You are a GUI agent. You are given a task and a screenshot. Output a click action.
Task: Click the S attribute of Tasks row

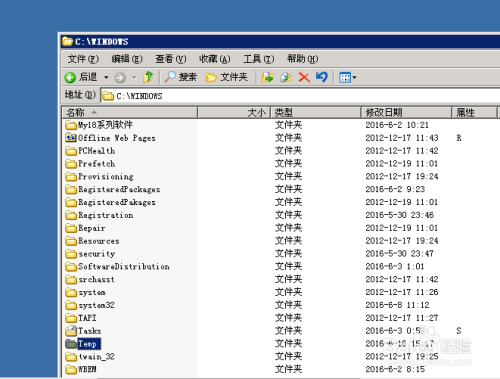pos(459,331)
